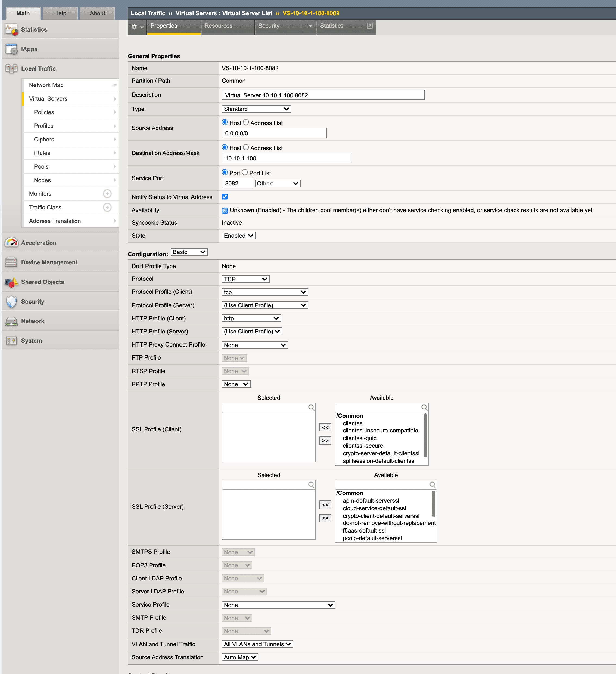Uncheck Notify Status to Virtual Address
The height and width of the screenshot is (674, 616).
[x=225, y=197]
